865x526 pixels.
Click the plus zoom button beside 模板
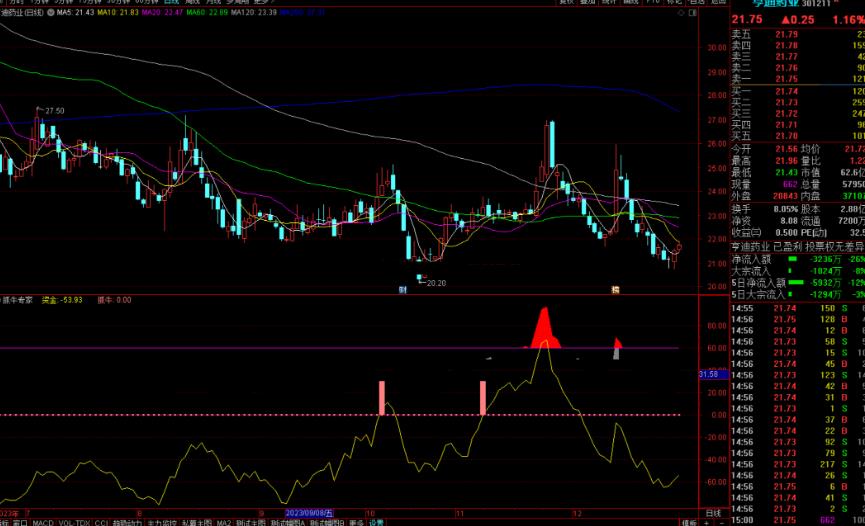(707, 523)
